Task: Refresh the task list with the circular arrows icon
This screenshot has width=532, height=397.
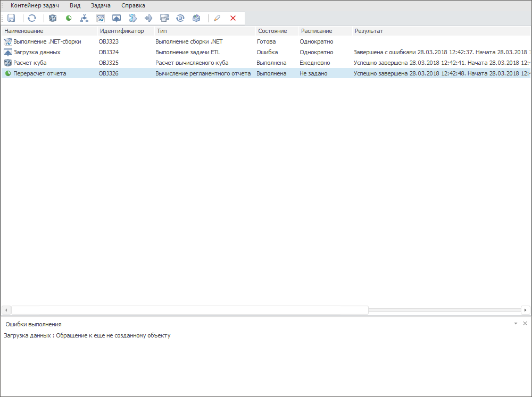Action: click(32, 18)
